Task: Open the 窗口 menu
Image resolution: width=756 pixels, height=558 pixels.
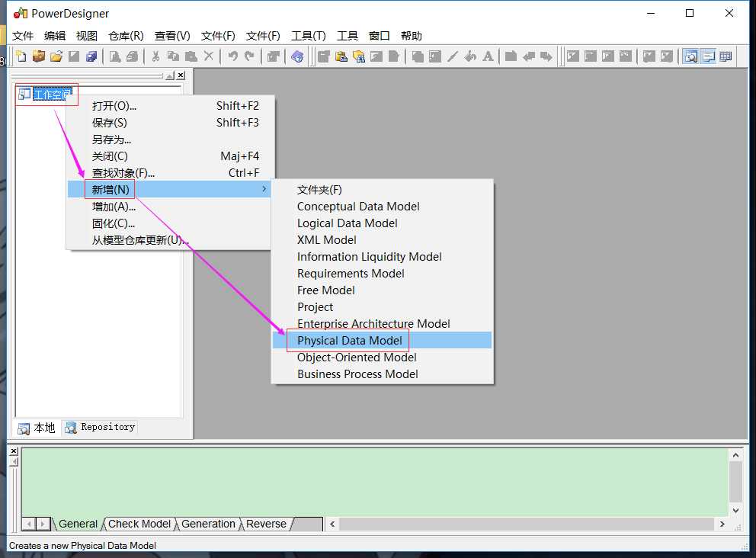Action: [379, 36]
